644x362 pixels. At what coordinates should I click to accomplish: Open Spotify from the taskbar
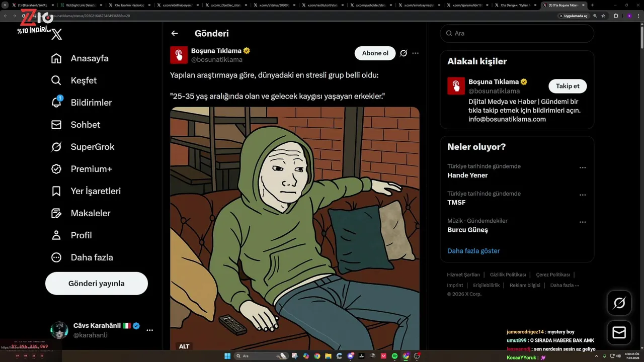pos(394,356)
